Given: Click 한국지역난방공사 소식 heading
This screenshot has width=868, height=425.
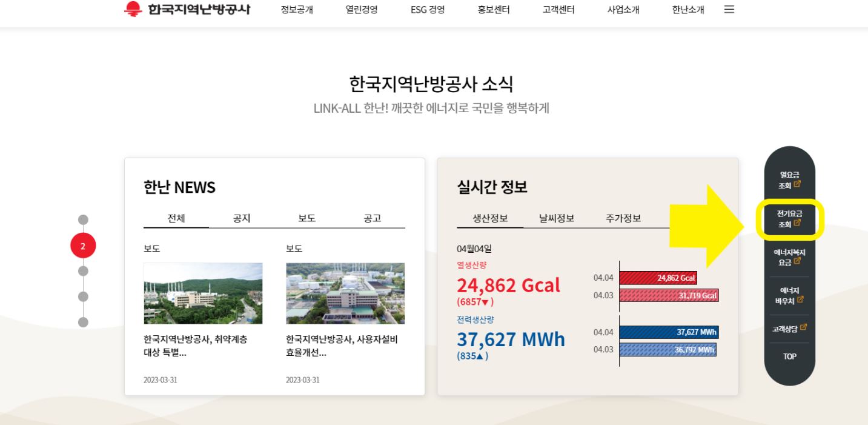Looking at the screenshot, I should point(431,84).
